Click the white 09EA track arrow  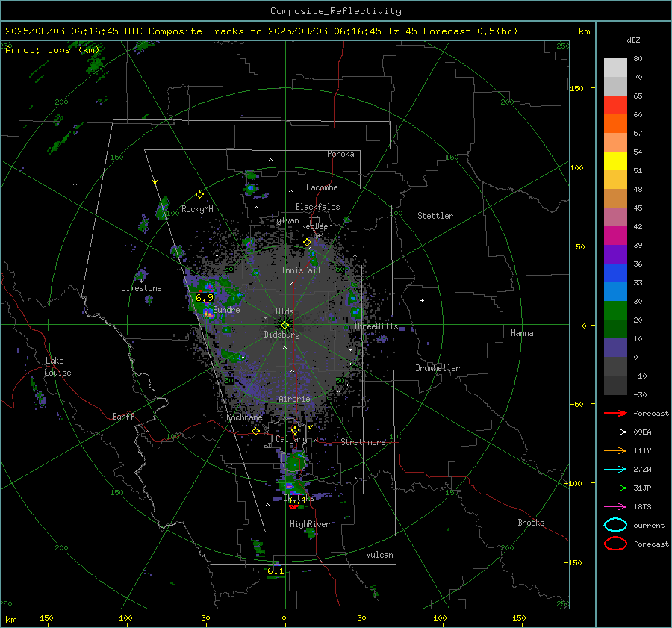[615, 432]
